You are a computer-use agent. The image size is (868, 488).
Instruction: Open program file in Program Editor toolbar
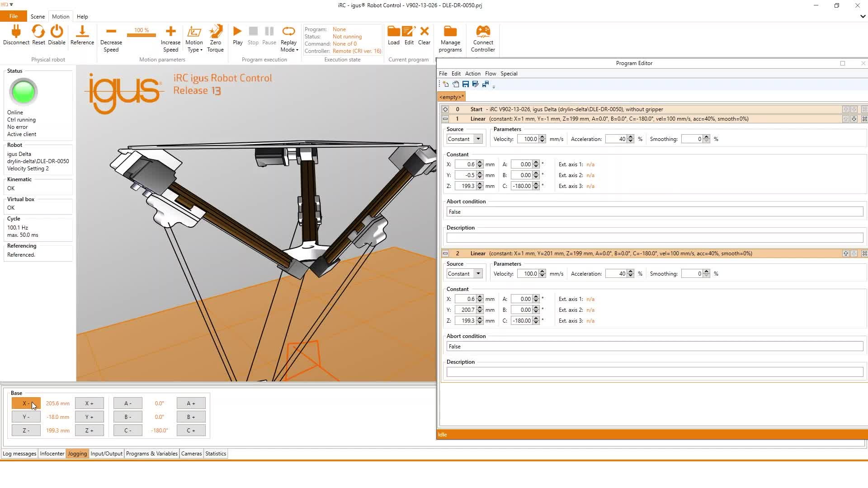pos(456,84)
